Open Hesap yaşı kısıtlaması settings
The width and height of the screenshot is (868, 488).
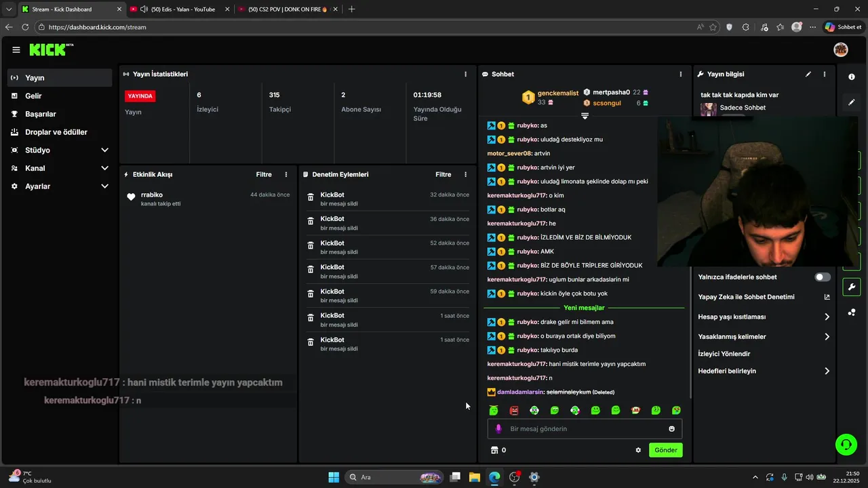764,317
